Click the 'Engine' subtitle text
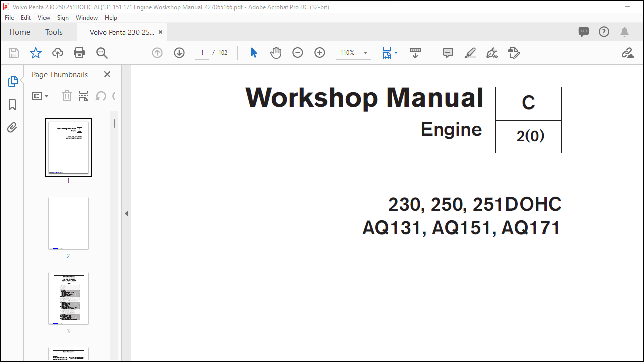The width and height of the screenshot is (644, 362). [451, 130]
